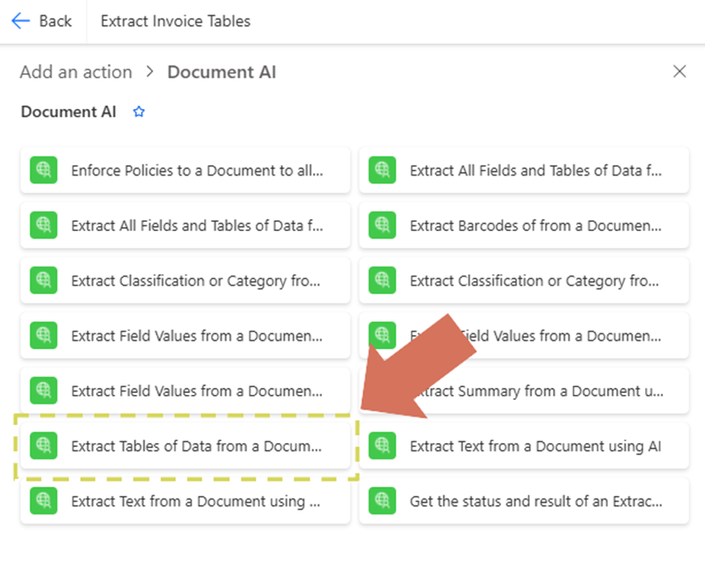Click the Extract Invoice Tables flow title
705x588 pixels.
coord(175,20)
